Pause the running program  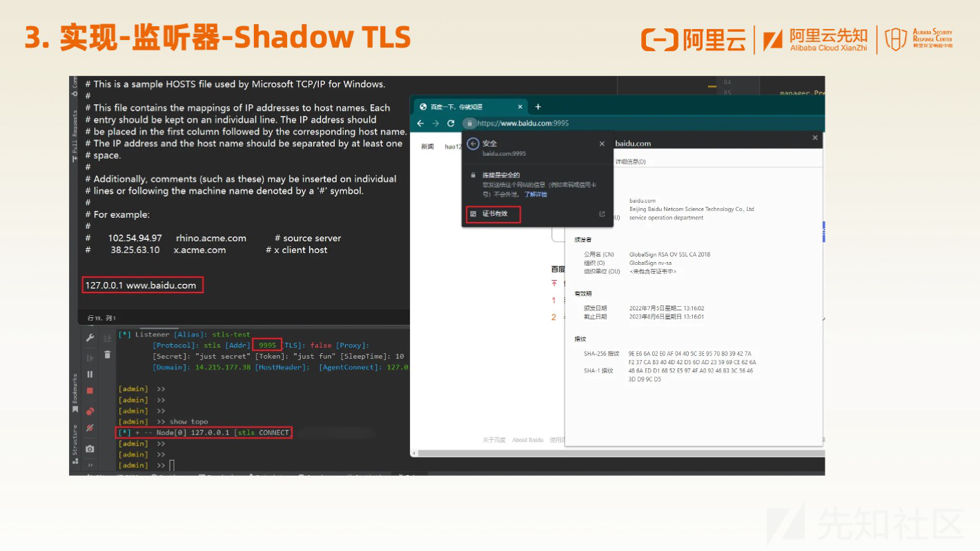(90, 374)
